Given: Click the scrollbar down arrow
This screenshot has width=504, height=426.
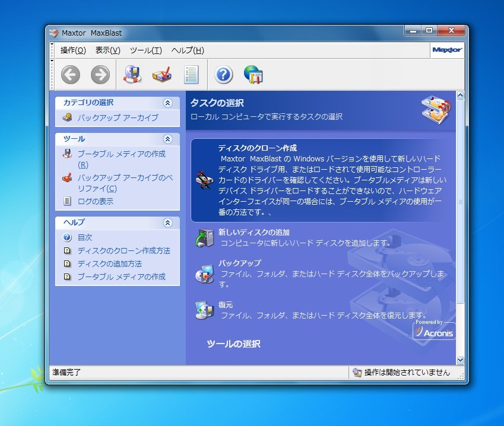Looking at the screenshot, I should tap(460, 360).
